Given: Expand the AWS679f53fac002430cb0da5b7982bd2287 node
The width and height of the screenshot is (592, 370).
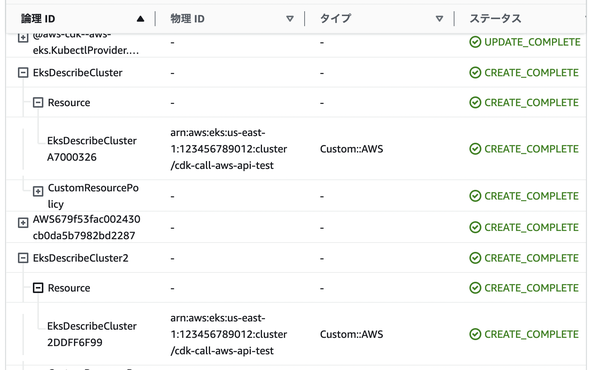Looking at the screenshot, I should click(x=23, y=223).
